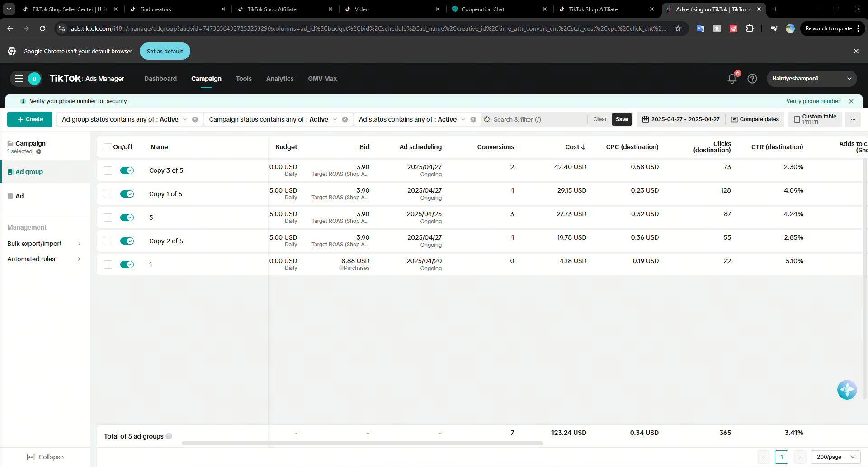Click the Create button
Viewport: 868px width, 467px height.
click(30, 119)
